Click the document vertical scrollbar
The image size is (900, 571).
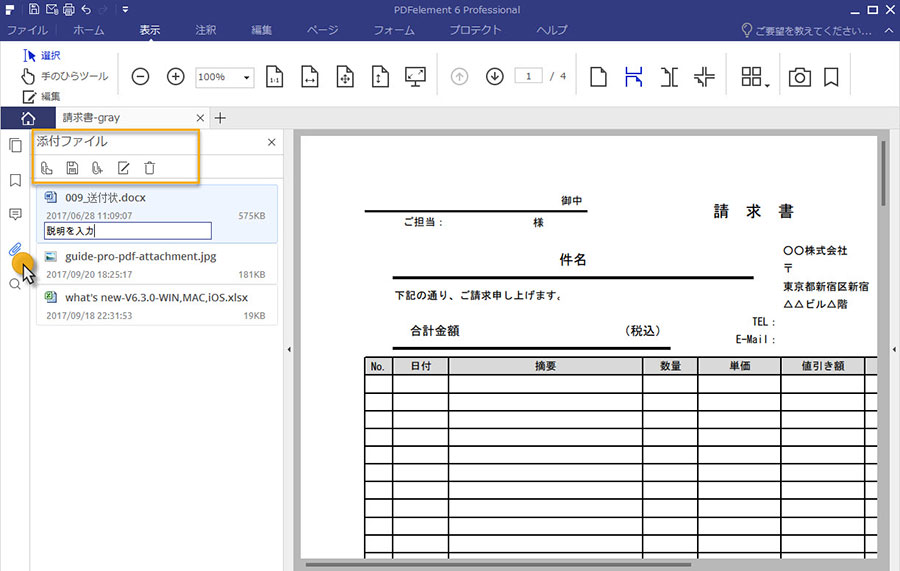(x=882, y=173)
